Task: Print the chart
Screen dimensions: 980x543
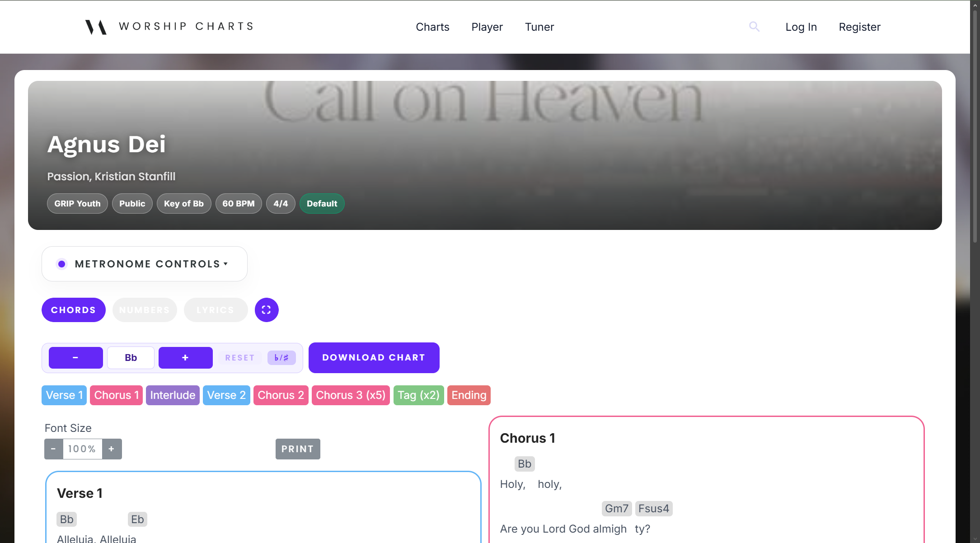Action: (298, 449)
